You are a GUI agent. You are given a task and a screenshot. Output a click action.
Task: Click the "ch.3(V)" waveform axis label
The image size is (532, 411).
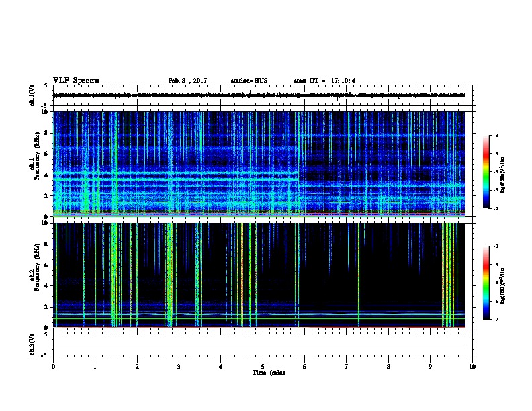point(32,345)
